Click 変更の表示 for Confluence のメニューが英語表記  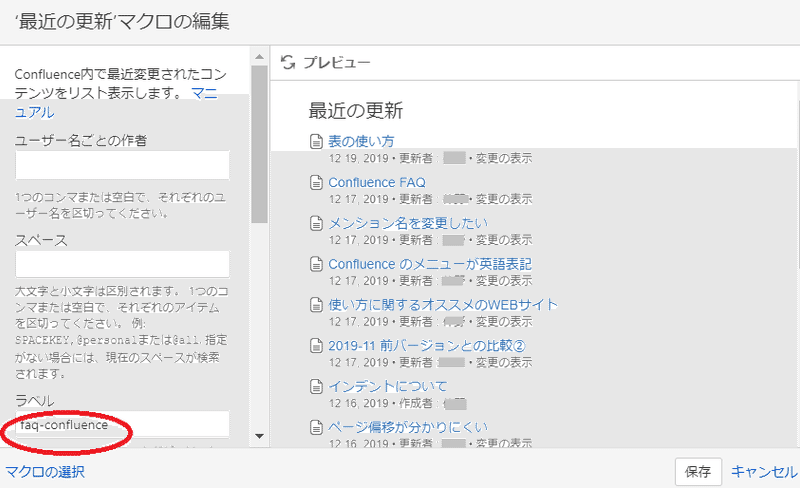[504, 281]
